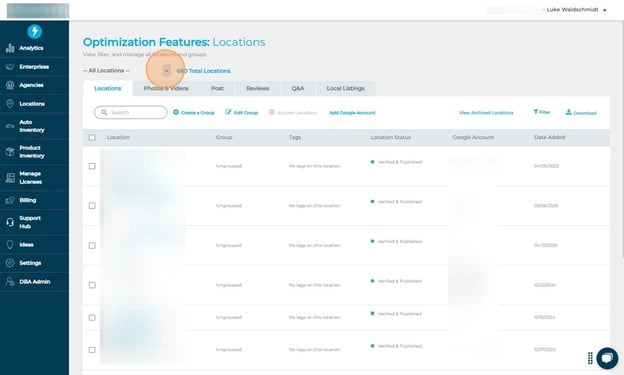Check the fifth location row's checkbox
624x375 pixels.
tap(92, 318)
